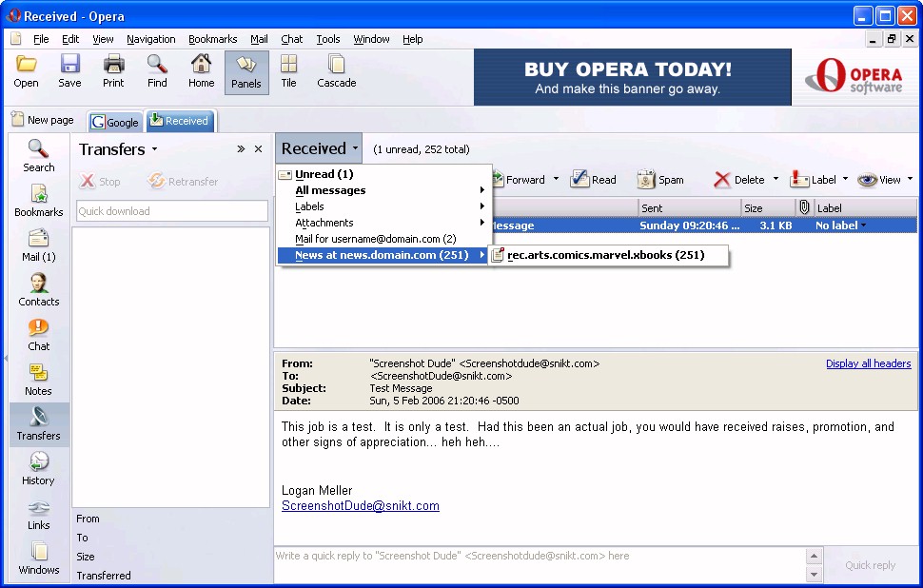923x588 pixels.
Task: Open Find with the magnifier icon
Action: click(157, 64)
